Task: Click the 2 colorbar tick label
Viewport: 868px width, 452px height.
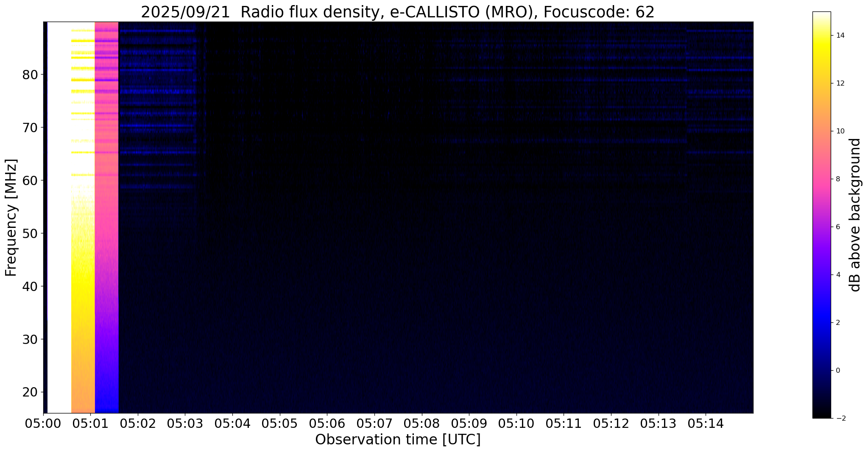Action: click(x=837, y=323)
